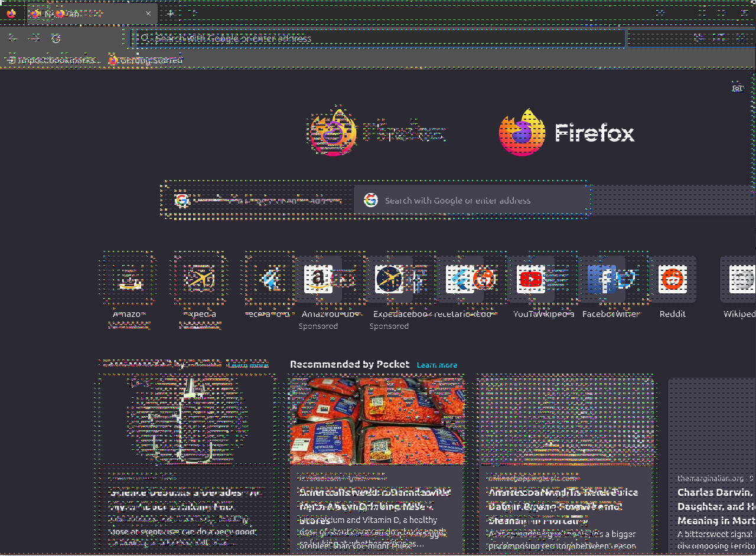Expand the list all tabs dropdown
Viewport: 756px width, 556px height.
[660, 13]
